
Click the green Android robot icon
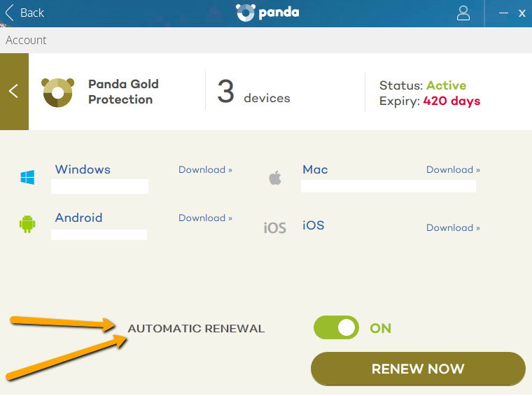coord(27,224)
